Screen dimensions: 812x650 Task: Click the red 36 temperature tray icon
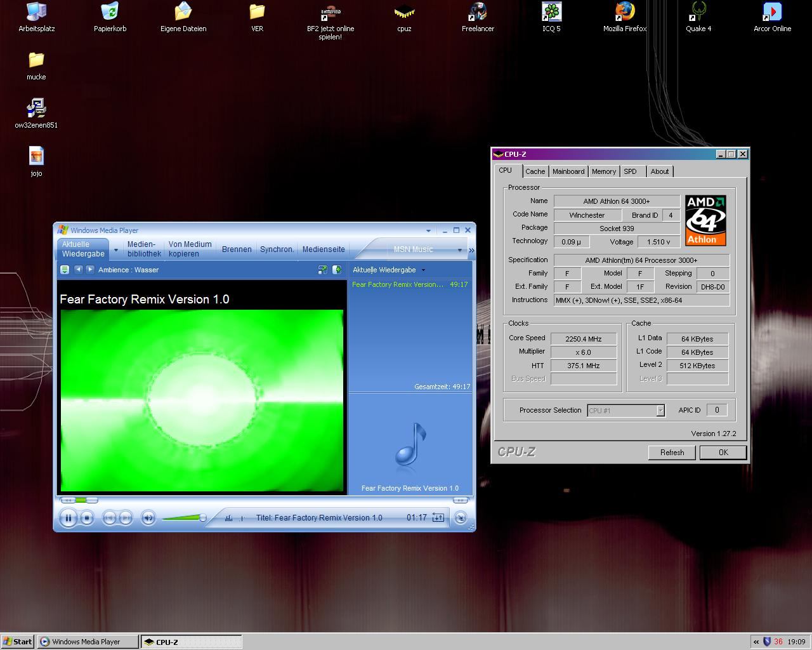[x=778, y=642]
